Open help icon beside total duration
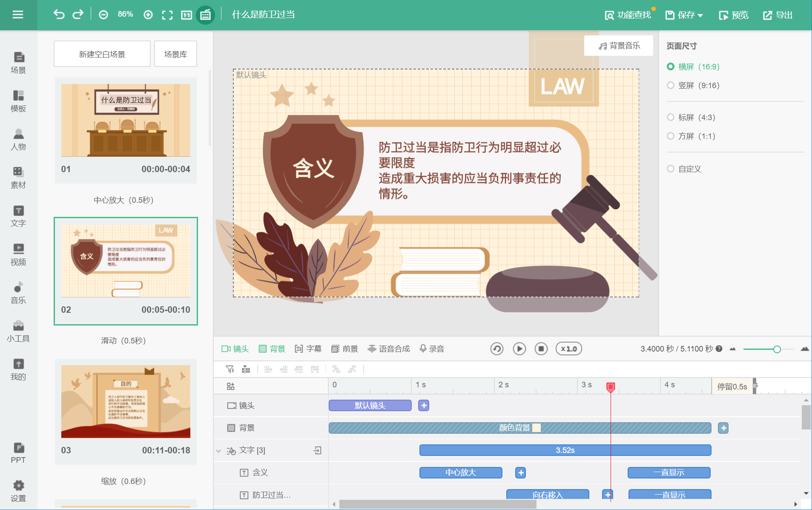The image size is (812, 510). point(719,349)
